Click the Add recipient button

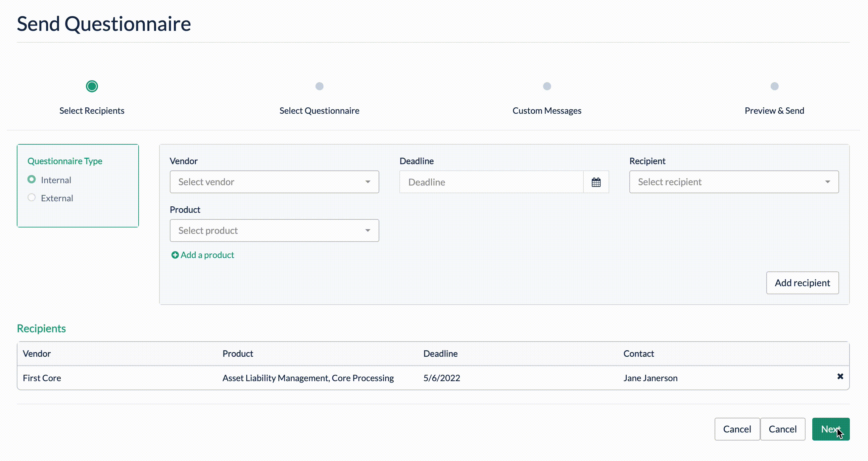[x=803, y=283]
